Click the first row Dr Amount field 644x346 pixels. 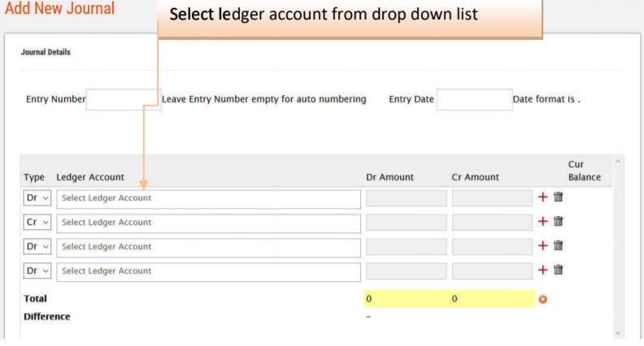pos(406,198)
